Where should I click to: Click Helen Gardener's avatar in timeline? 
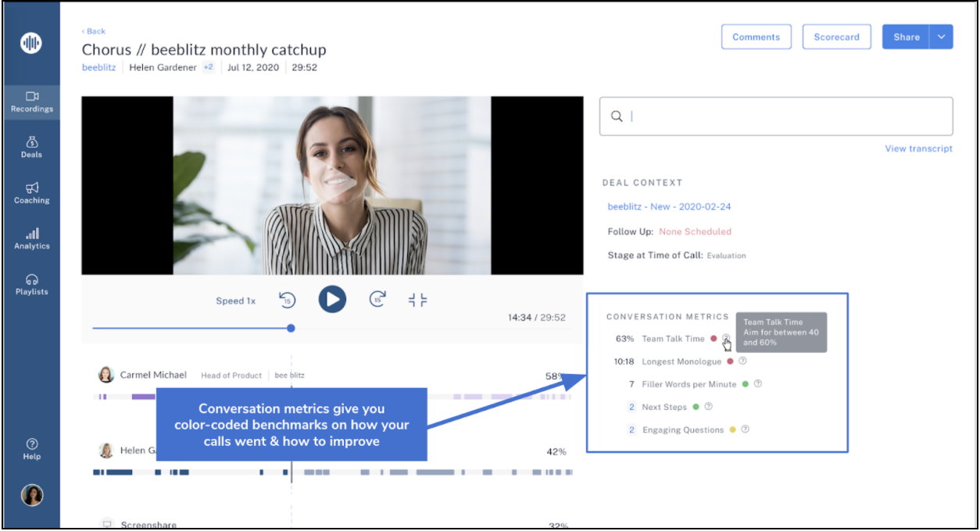(106, 451)
